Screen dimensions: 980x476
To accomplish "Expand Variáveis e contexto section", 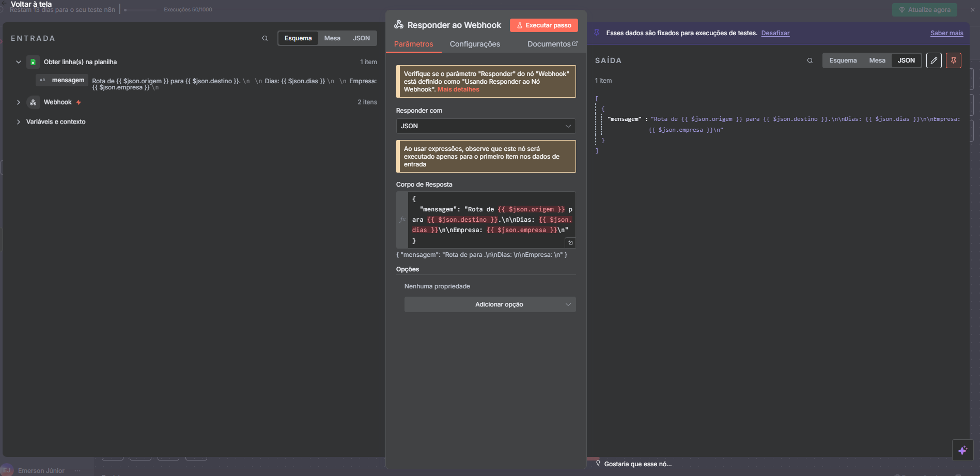I will (x=19, y=122).
